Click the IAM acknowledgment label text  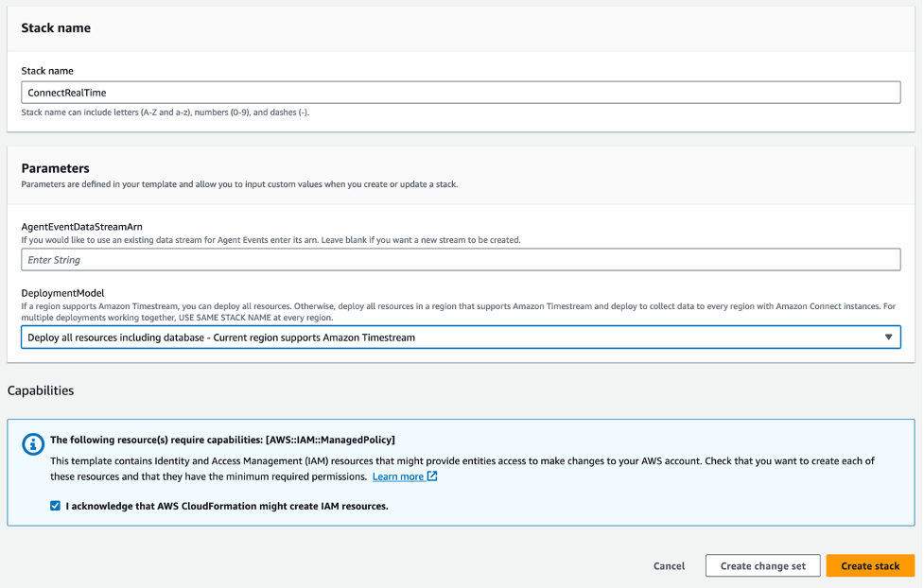click(x=227, y=506)
